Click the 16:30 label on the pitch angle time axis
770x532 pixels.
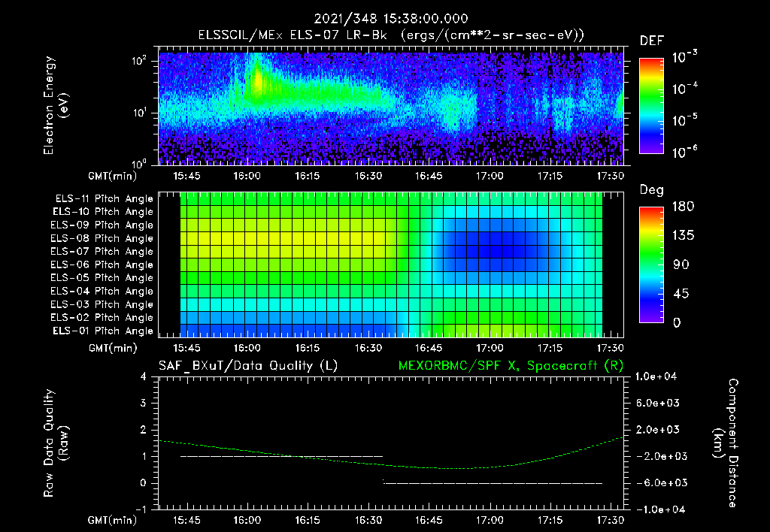[368, 349]
